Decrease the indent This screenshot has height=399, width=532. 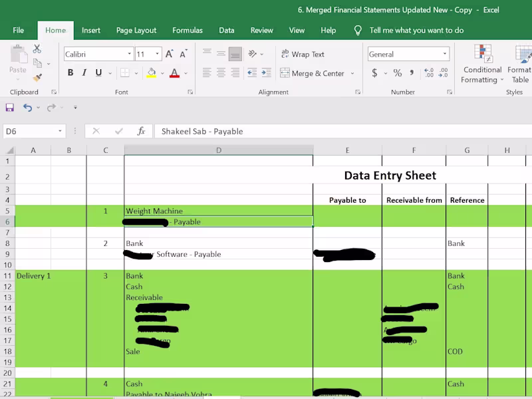pos(252,72)
